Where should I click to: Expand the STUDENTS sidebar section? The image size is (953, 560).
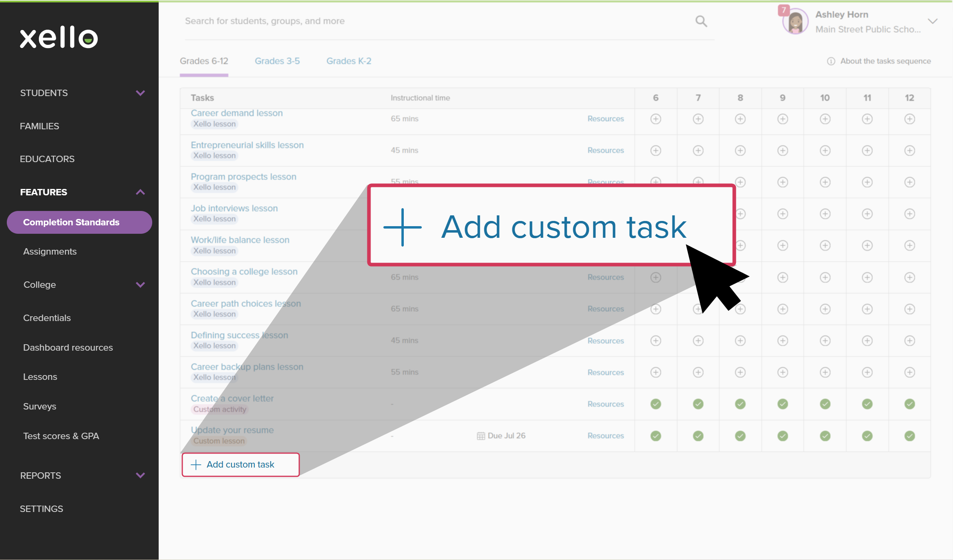point(140,92)
